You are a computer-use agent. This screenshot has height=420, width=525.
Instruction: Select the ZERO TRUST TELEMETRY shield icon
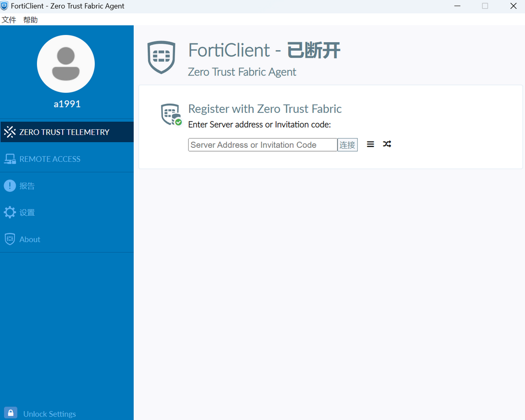point(9,131)
